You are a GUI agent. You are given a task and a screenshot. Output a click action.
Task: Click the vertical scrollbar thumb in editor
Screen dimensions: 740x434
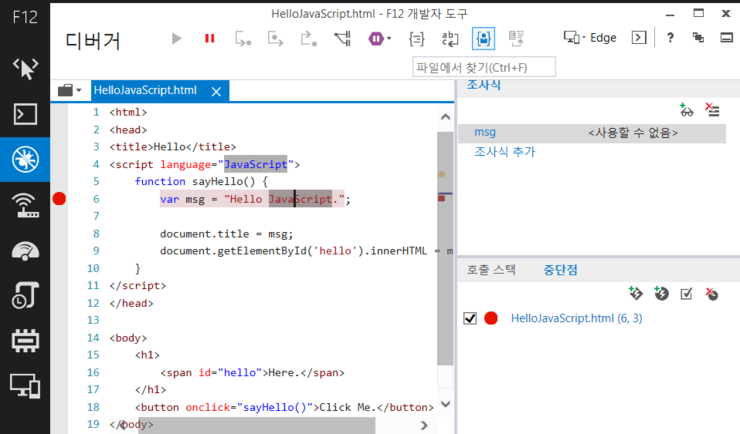pyautogui.click(x=445, y=248)
